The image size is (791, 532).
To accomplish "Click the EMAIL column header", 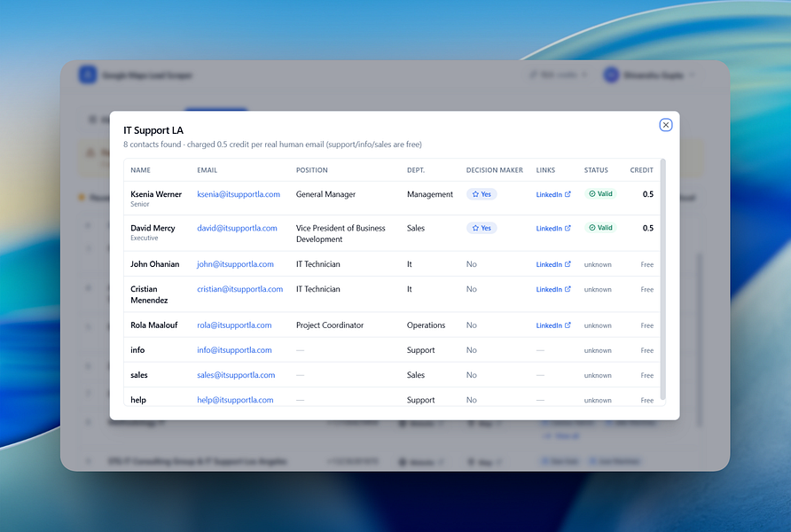I will pos(207,170).
